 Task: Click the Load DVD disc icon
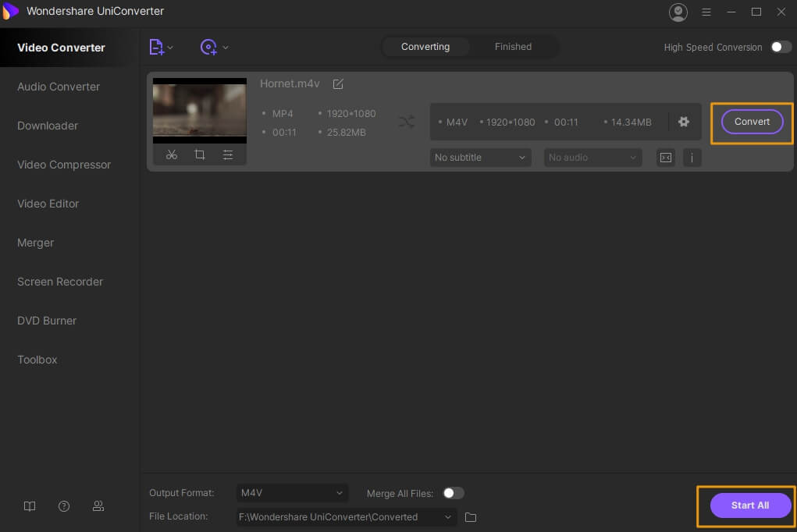tap(208, 48)
